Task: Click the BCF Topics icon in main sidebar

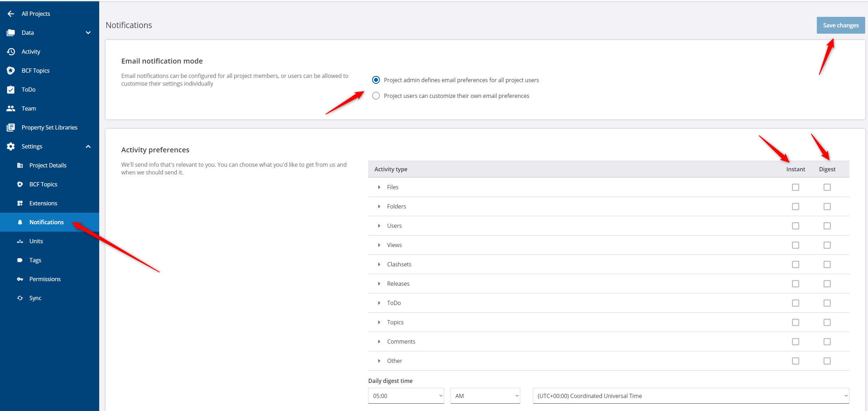Action: pos(11,71)
